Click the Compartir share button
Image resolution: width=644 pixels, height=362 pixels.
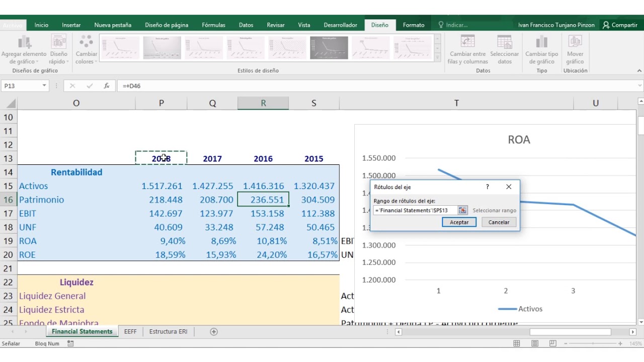coord(620,25)
